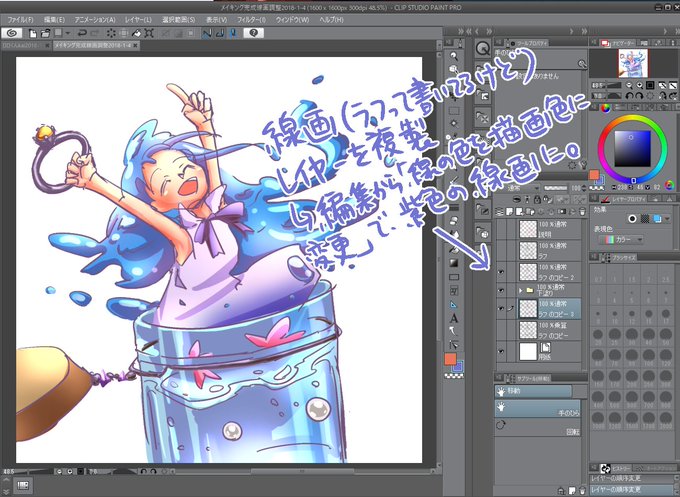Click the Scale/Rotate transform toolbar icon
Viewport: 680px width, 497px height.
tap(149, 33)
